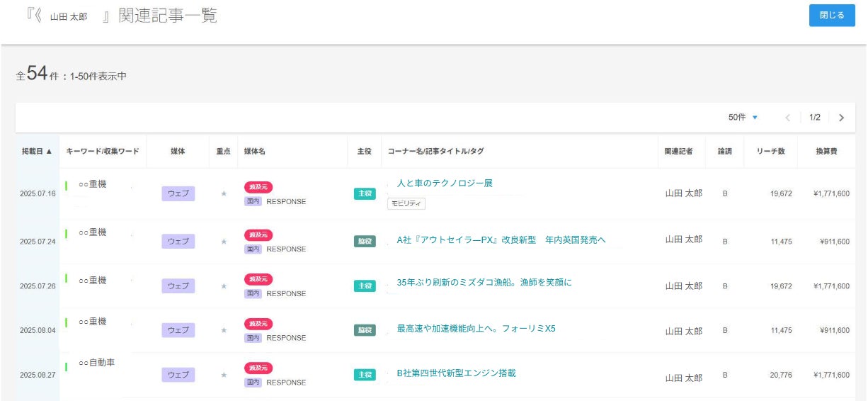Image resolution: width=868 pixels, height=401 pixels.
Task: Toggle the priority star for the 2025.07.16 article
Action: coord(224,193)
